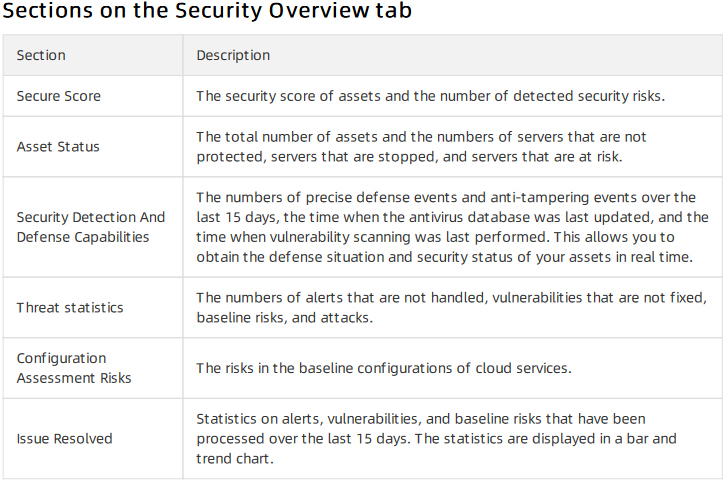Click the words 'detected security risks'
This screenshot has height=483, width=728.
coord(589,96)
